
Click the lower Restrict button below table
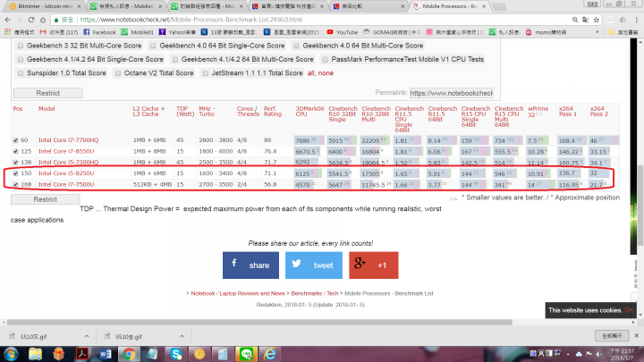[46, 199]
